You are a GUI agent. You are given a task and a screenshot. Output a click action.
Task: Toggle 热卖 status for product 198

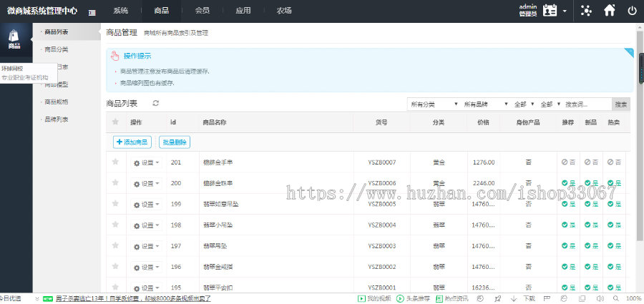click(615, 225)
